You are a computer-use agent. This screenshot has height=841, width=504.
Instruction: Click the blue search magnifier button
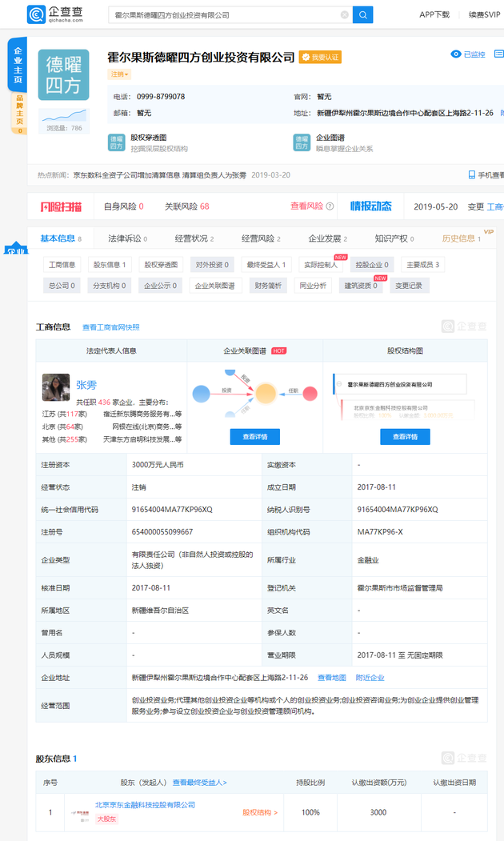363,15
